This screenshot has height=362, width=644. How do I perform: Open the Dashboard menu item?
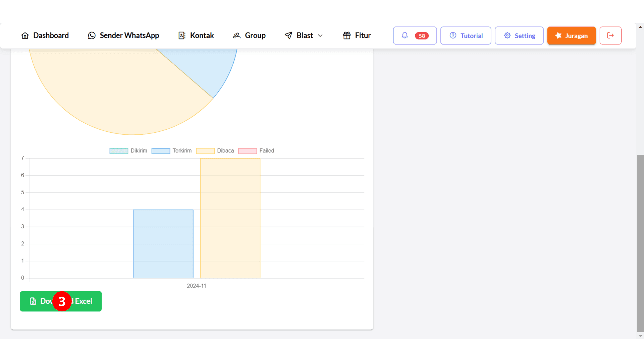click(45, 36)
